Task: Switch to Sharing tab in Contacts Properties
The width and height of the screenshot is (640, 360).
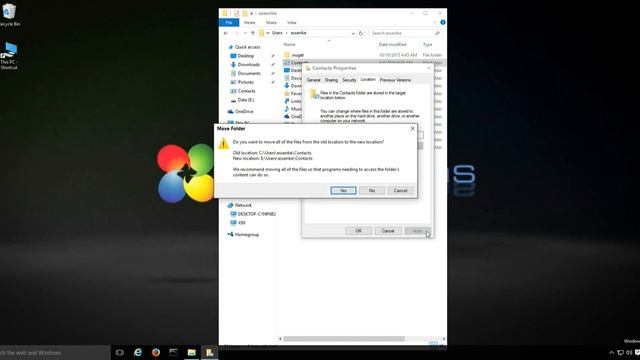Action: click(x=331, y=80)
